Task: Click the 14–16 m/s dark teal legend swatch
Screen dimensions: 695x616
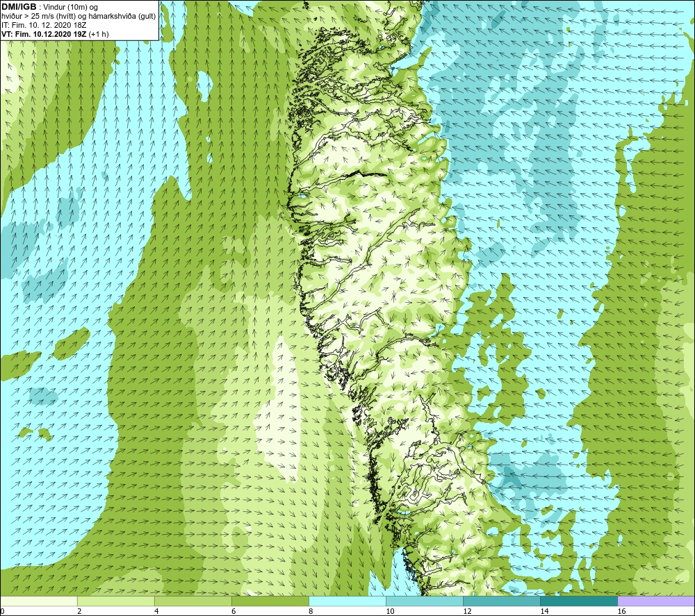Action: click(x=579, y=601)
